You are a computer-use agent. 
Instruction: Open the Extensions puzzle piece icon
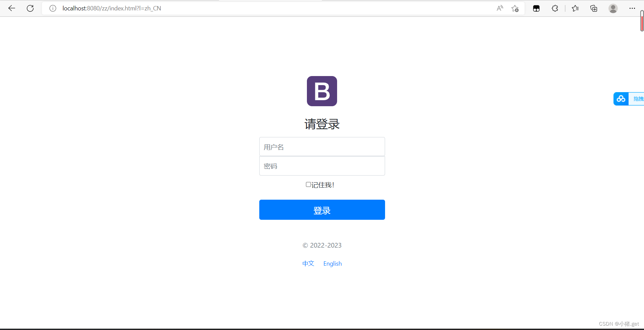click(555, 8)
